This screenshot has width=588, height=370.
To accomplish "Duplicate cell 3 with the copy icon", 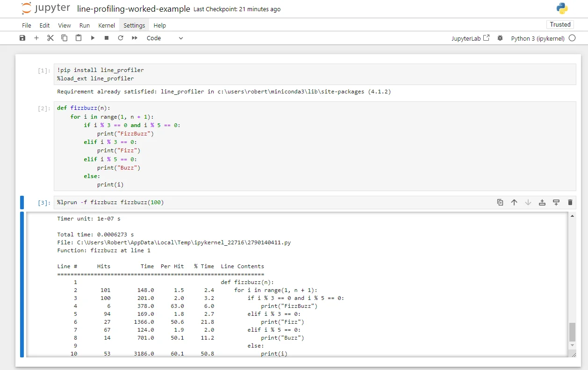I will (500, 202).
